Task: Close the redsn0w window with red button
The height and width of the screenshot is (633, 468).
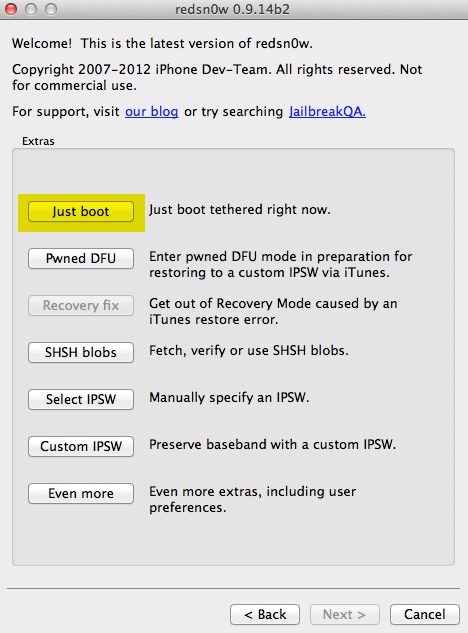Action: click(11, 9)
